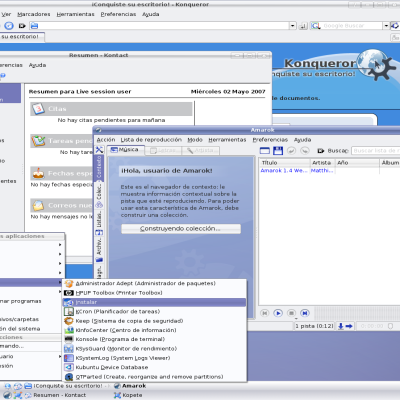Open Amarok Preferencias menu
This screenshot has height=400, width=400.
point(270,140)
